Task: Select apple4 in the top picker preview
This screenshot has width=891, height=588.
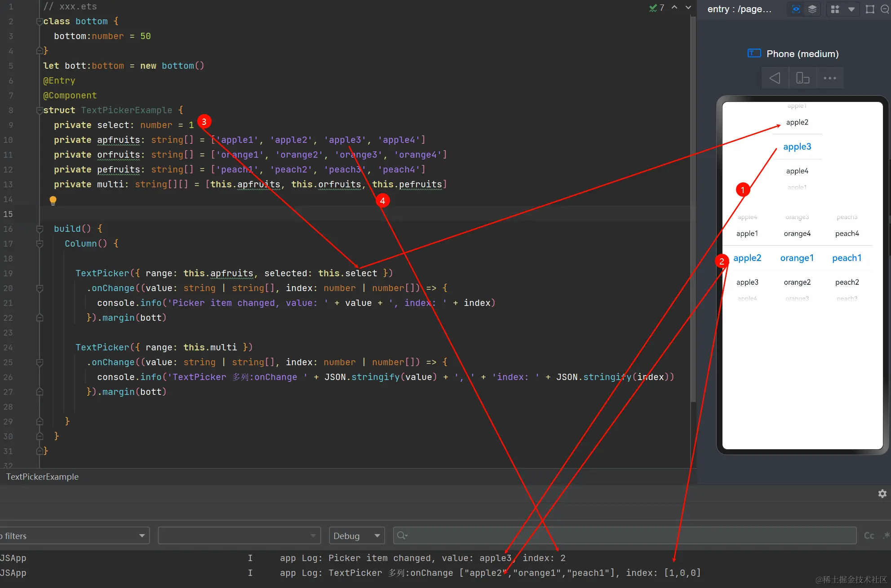Action: click(797, 171)
